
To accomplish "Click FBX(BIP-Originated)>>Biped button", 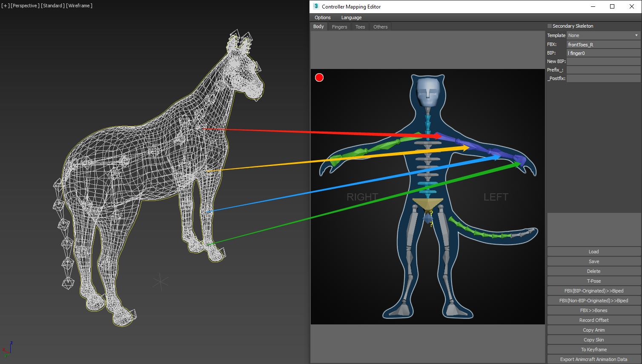I will [x=594, y=291].
